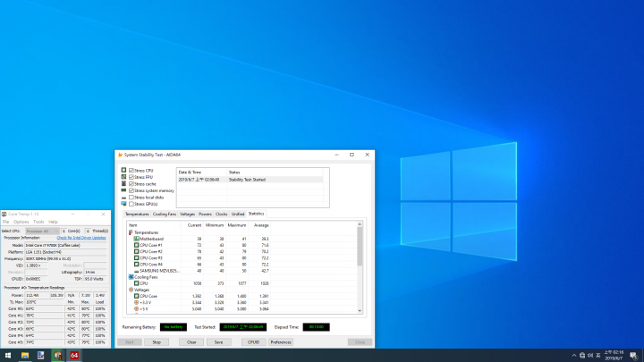This screenshot has height=362, width=644.
Task: Open AIDA64 from the taskbar
Action: pyautogui.click(x=74, y=356)
